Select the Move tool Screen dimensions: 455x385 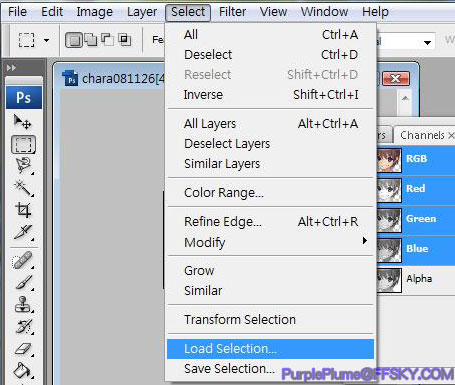tap(23, 122)
